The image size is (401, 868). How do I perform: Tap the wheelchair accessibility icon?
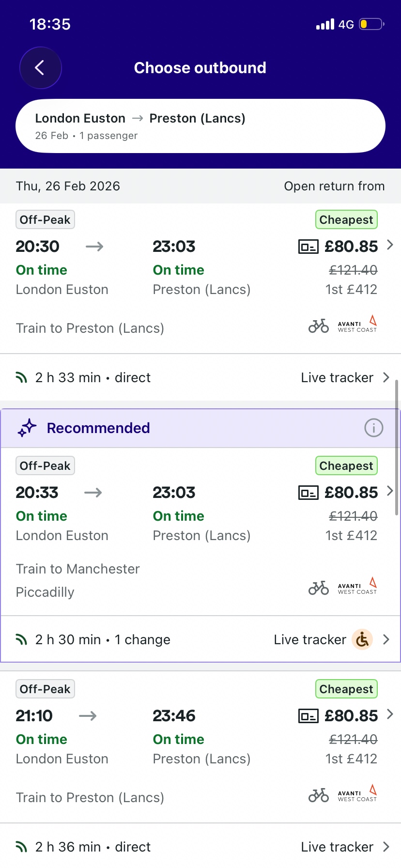point(362,640)
